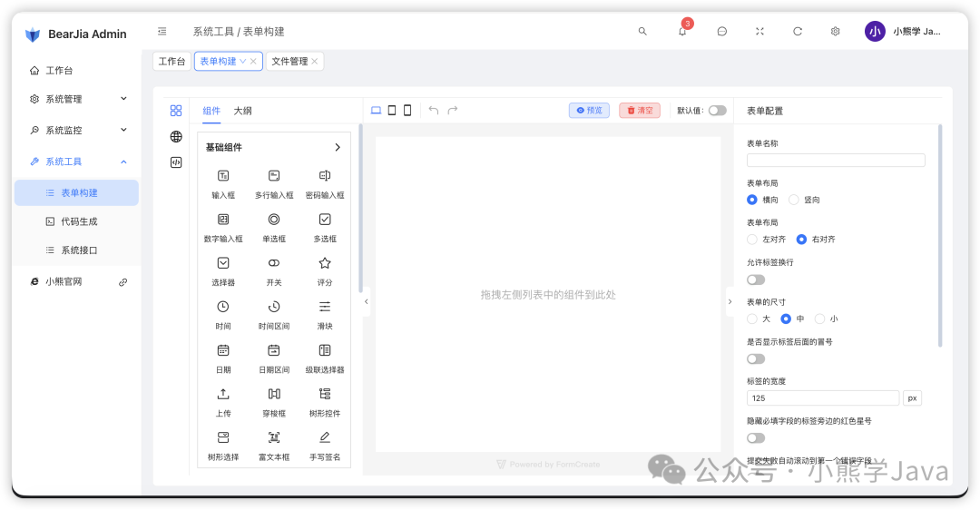
Task: Select the 单选框 radio component
Action: click(274, 228)
